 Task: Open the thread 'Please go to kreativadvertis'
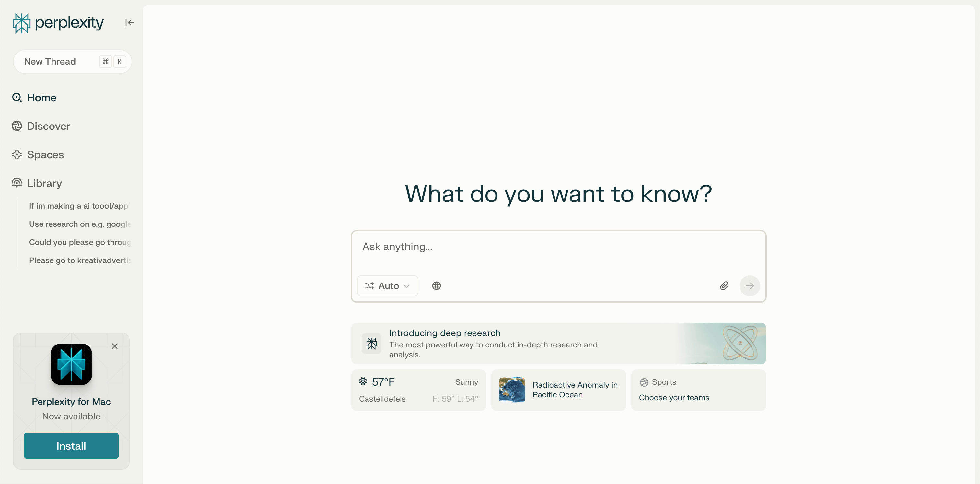click(80, 260)
